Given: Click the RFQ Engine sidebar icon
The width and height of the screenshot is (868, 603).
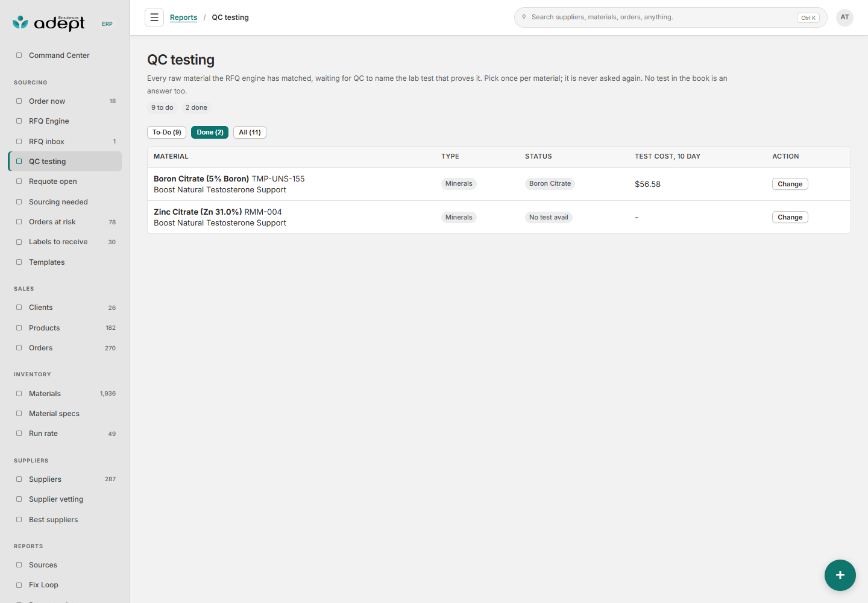Looking at the screenshot, I should (x=19, y=121).
